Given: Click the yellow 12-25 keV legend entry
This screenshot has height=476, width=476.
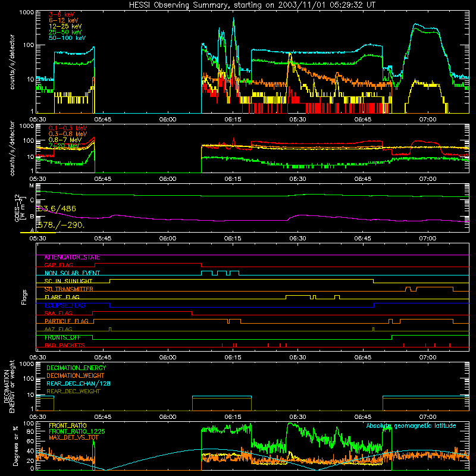Looking at the screenshot, I should (65, 26).
